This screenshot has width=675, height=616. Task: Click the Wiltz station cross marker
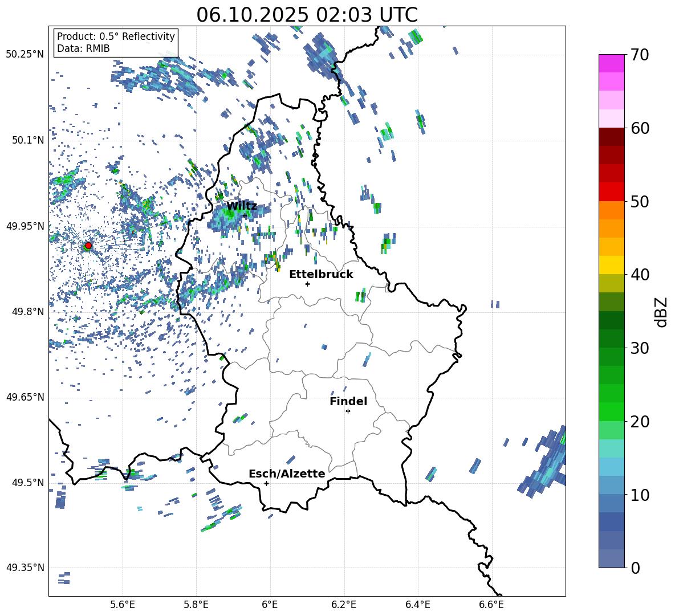click(x=245, y=215)
